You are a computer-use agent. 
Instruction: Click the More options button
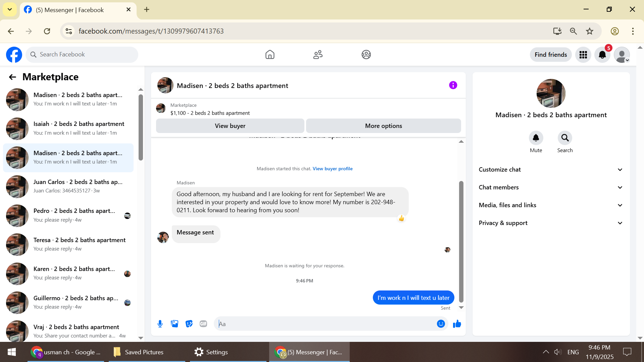pyautogui.click(x=384, y=126)
